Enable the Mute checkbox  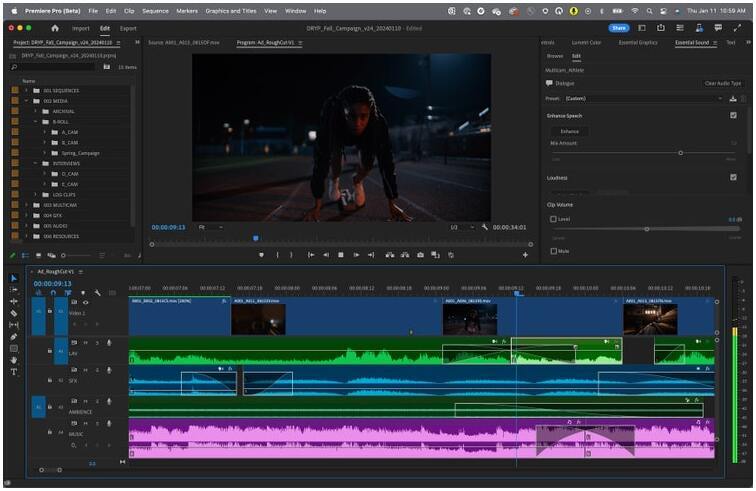[554, 251]
